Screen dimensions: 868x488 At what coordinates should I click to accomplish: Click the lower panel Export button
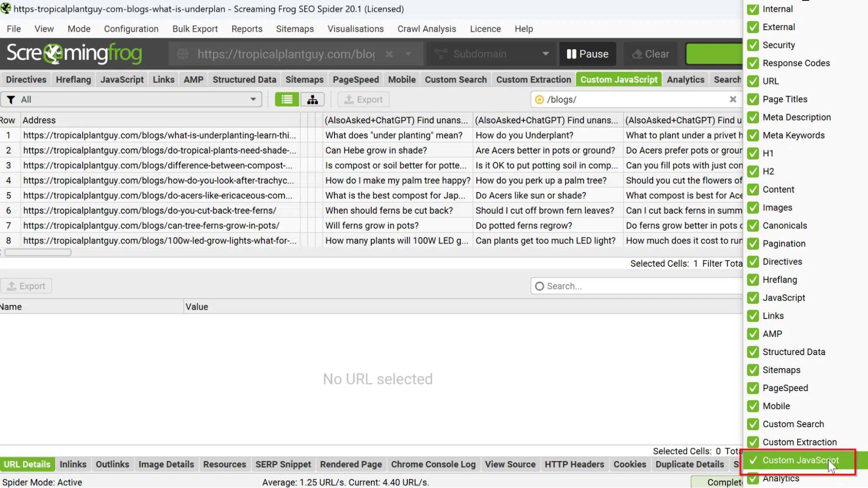(x=26, y=286)
